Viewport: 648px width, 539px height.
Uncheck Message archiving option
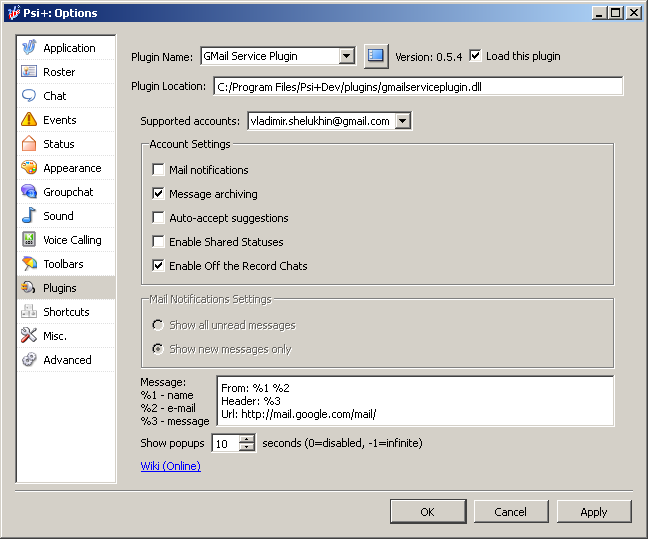[x=158, y=194]
